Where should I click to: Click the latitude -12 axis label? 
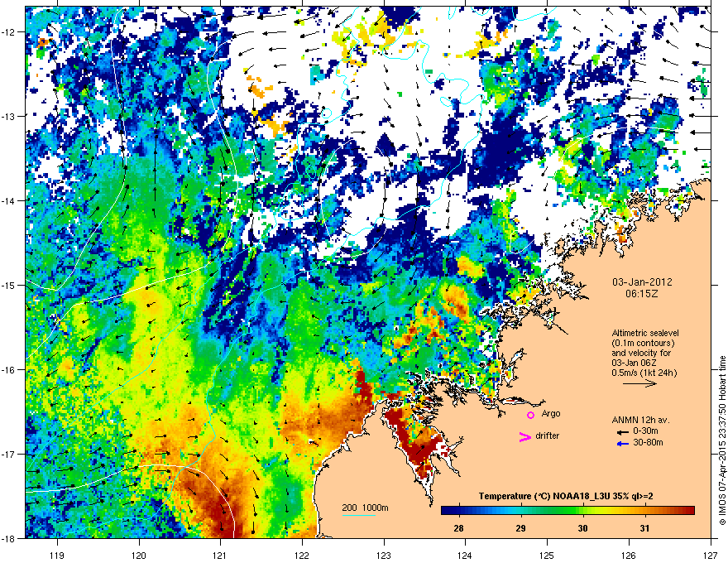click(x=8, y=31)
